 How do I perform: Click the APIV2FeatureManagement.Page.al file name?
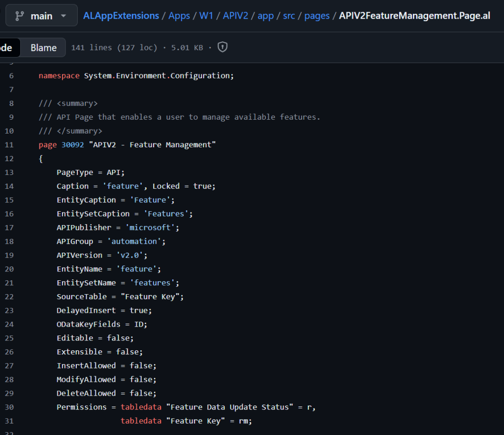pyautogui.click(x=414, y=16)
